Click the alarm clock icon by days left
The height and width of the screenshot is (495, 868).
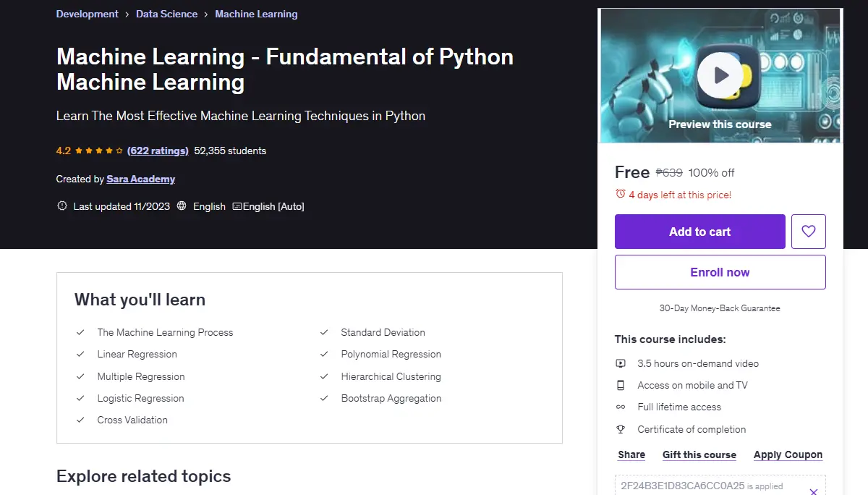tap(620, 194)
